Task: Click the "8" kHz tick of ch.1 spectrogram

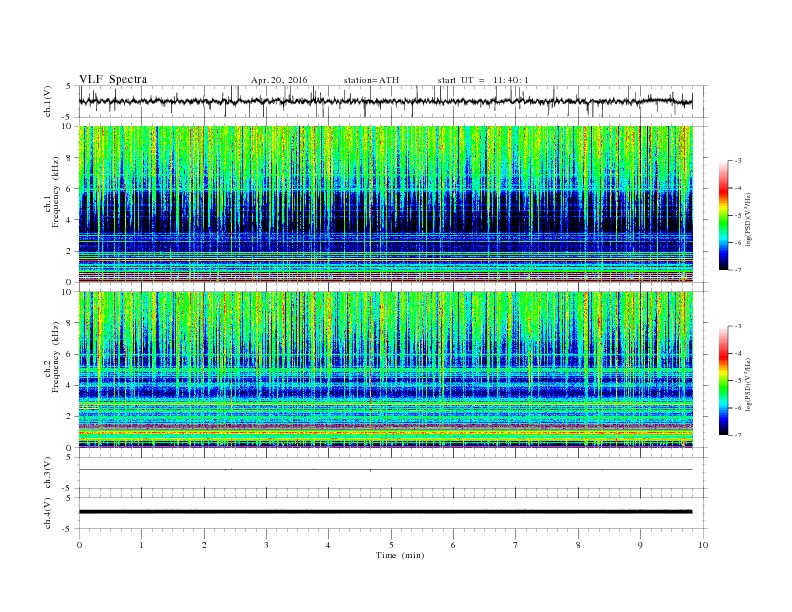Action: (70, 158)
